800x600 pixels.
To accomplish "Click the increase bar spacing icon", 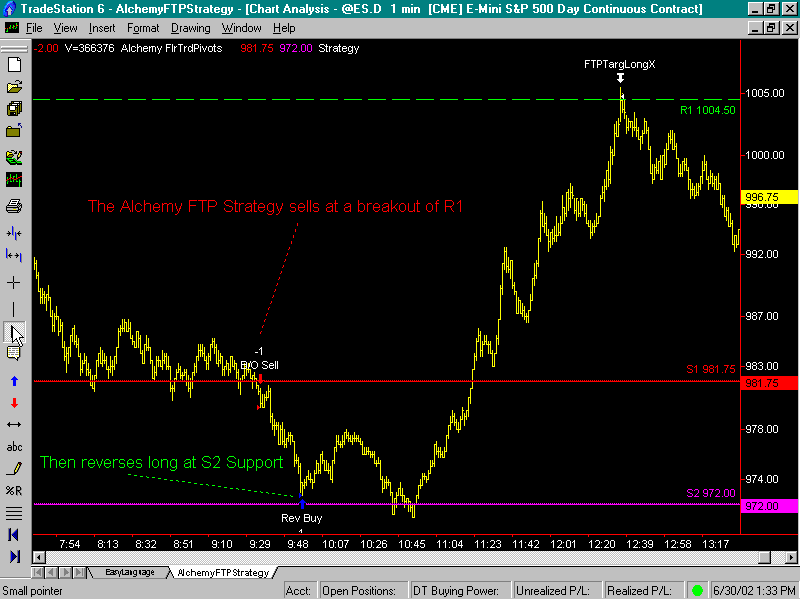I will coord(14,255).
